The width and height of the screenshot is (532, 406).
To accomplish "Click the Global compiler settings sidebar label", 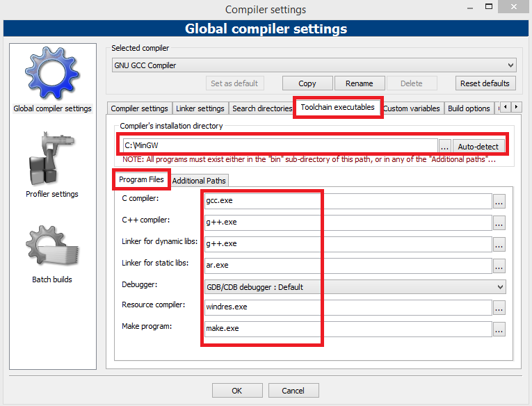I will [x=52, y=108].
